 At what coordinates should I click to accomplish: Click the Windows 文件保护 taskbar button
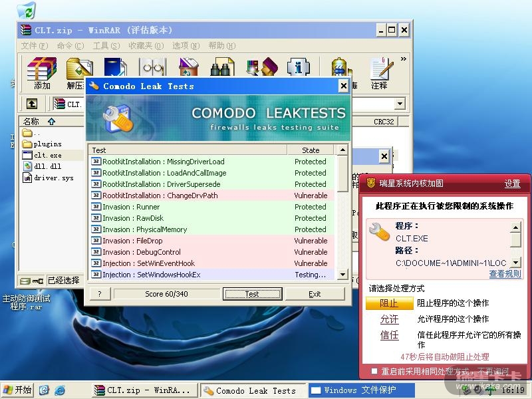coord(361,390)
